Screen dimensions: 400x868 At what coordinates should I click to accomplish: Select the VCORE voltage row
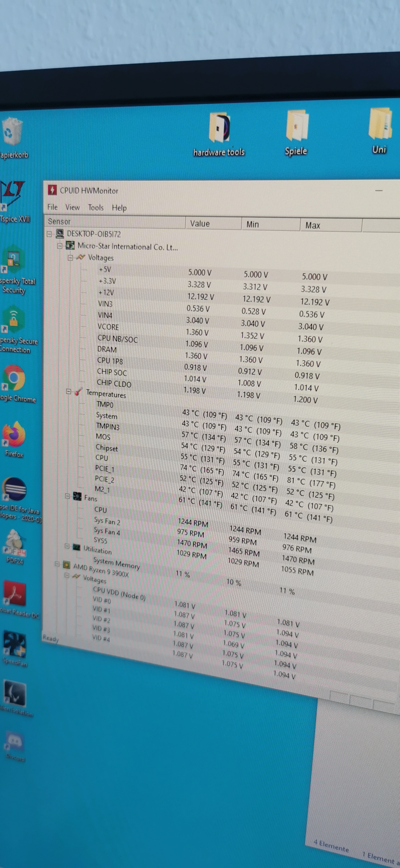coord(211,333)
